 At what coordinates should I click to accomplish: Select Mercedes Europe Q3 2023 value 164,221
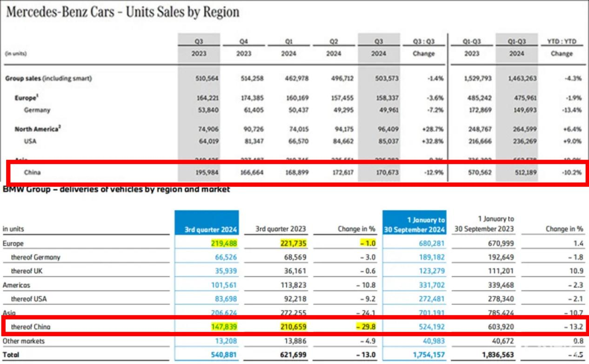tap(207, 98)
